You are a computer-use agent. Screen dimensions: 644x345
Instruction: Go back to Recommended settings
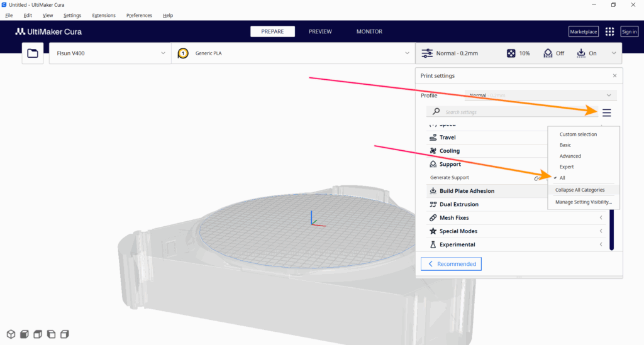pyautogui.click(x=451, y=264)
